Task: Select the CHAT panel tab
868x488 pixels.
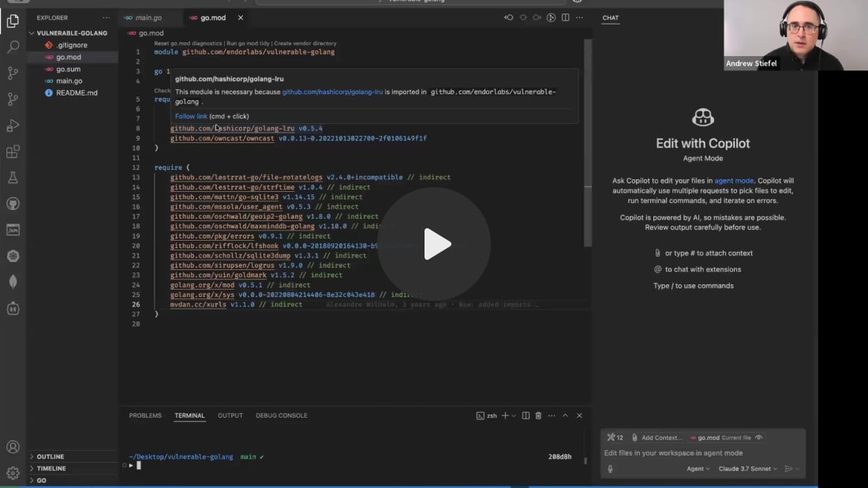Action: pyautogui.click(x=611, y=17)
